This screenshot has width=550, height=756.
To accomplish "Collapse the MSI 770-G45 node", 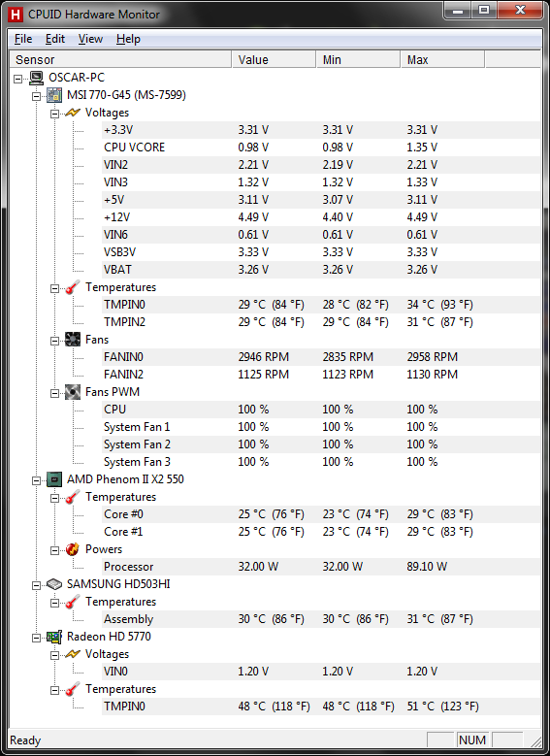I will pyautogui.click(x=37, y=96).
